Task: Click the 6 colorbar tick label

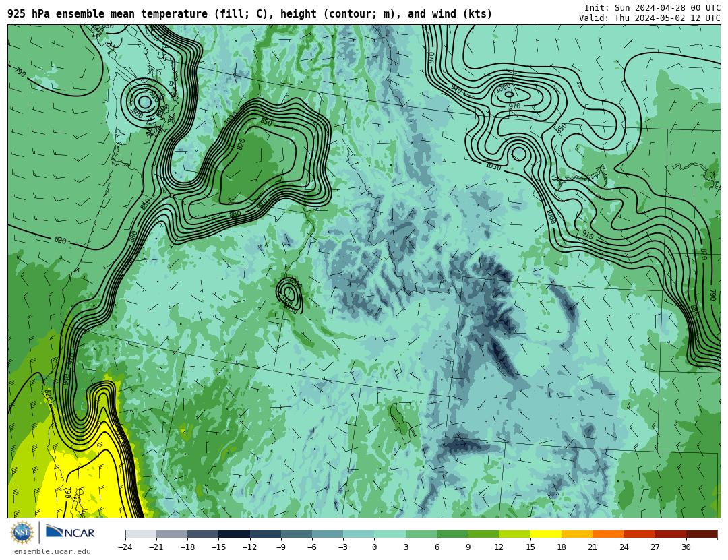Action: coord(437,547)
